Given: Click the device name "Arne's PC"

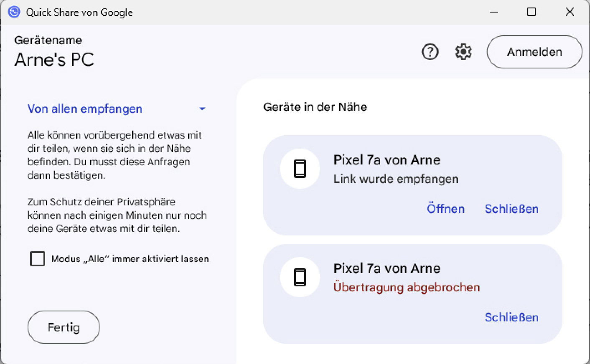Looking at the screenshot, I should 54,59.
